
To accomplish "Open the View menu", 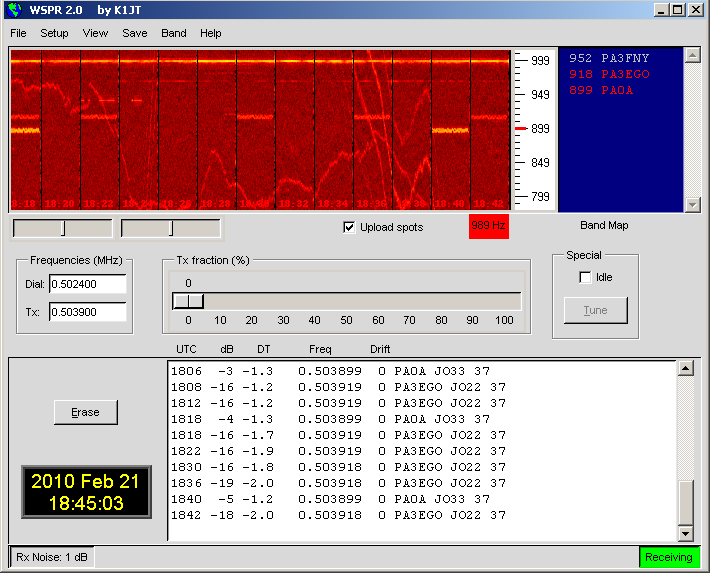I will [x=95, y=33].
